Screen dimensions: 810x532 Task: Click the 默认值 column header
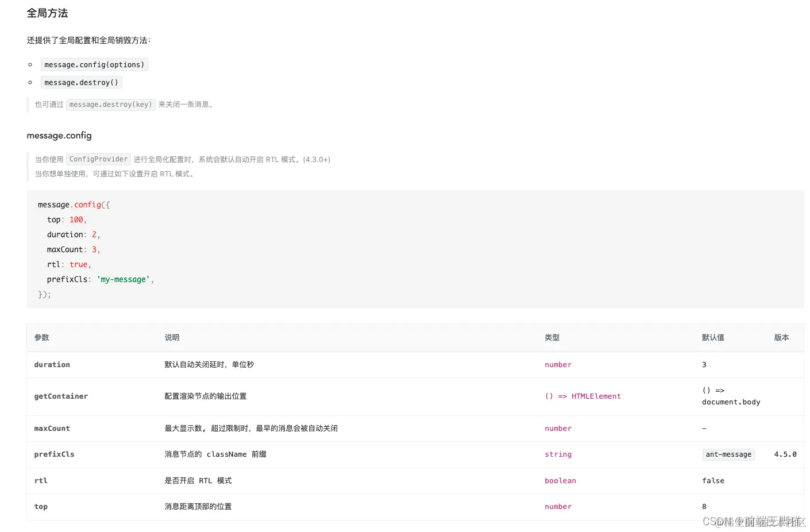click(713, 337)
